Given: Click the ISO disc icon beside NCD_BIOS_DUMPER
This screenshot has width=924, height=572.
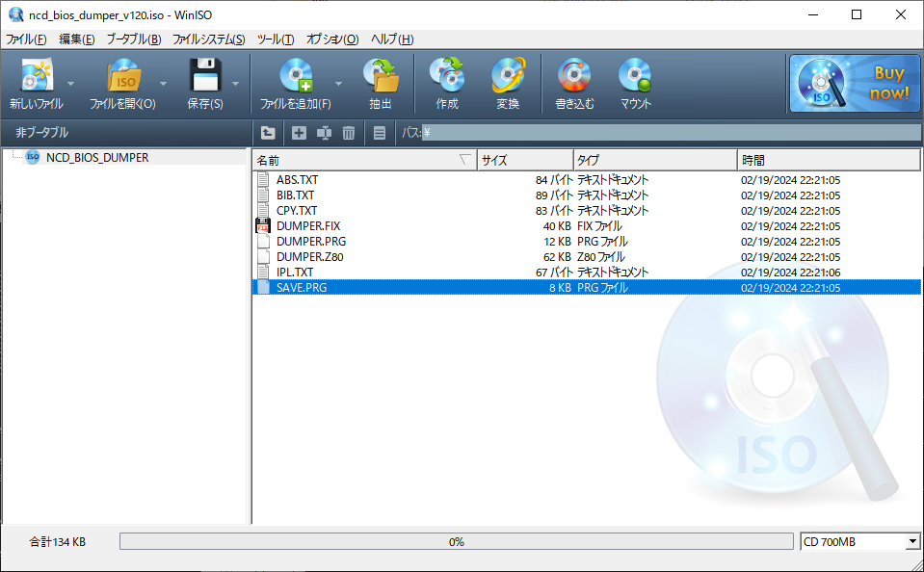Looking at the screenshot, I should [x=33, y=157].
